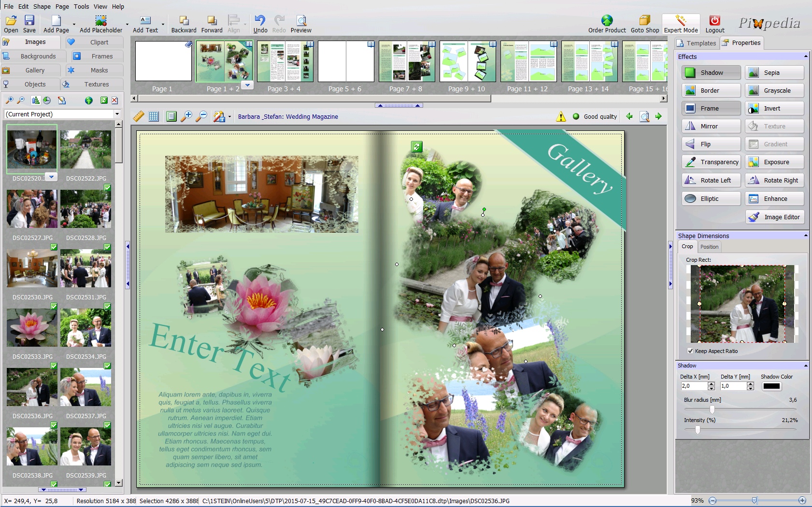Click the Flip button
The image size is (812, 507).
point(711,144)
